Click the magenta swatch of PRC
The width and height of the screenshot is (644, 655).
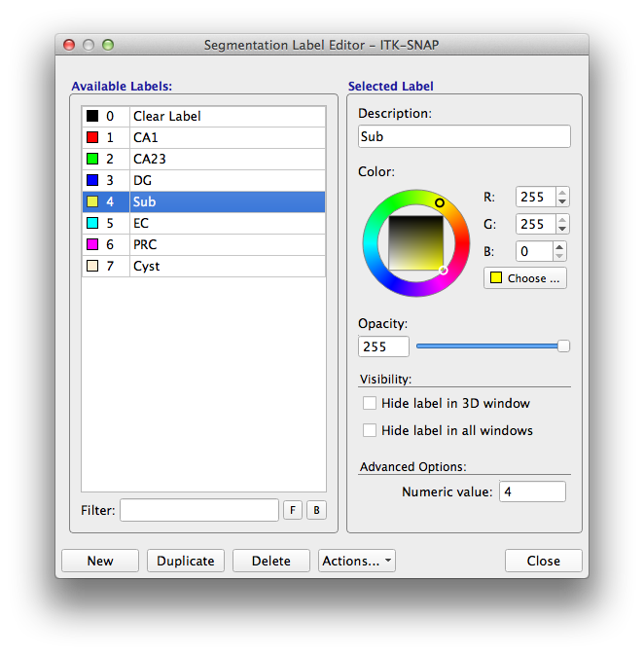[x=92, y=244]
